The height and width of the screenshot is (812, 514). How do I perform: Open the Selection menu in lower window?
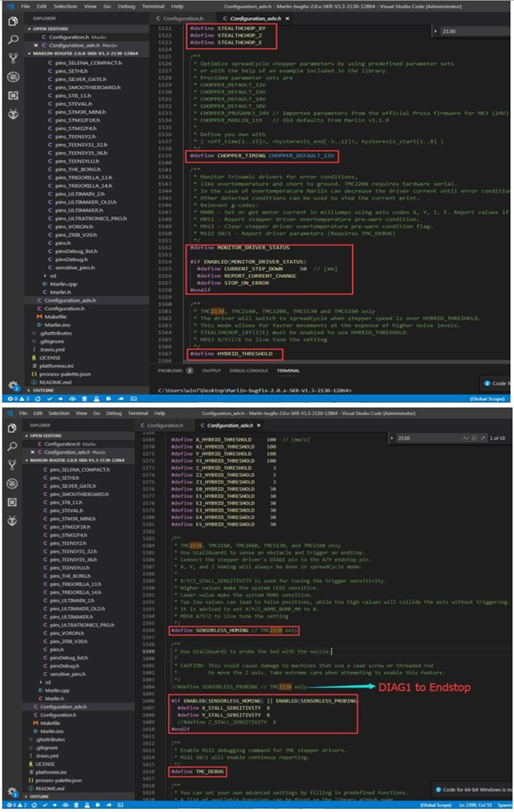(59, 412)
